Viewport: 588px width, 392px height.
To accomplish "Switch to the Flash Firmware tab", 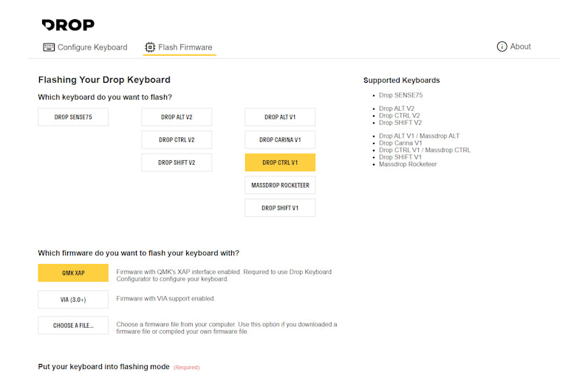I will coord(185,47).
